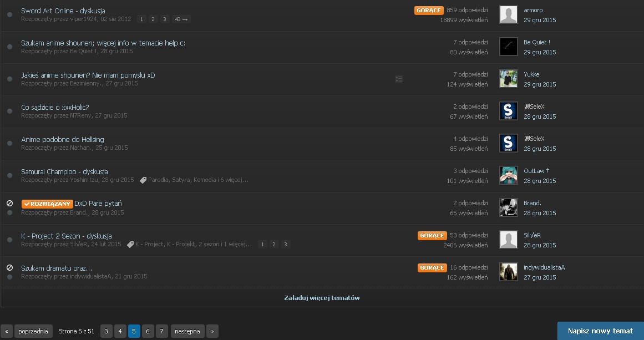Click status dot of Samurai Champloo topic

10,175
